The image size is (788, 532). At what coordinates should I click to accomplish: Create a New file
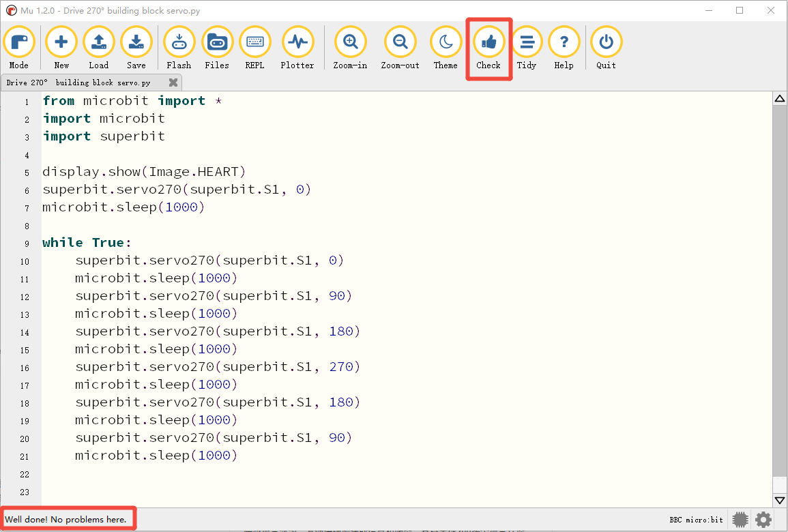tap(61, 48)
